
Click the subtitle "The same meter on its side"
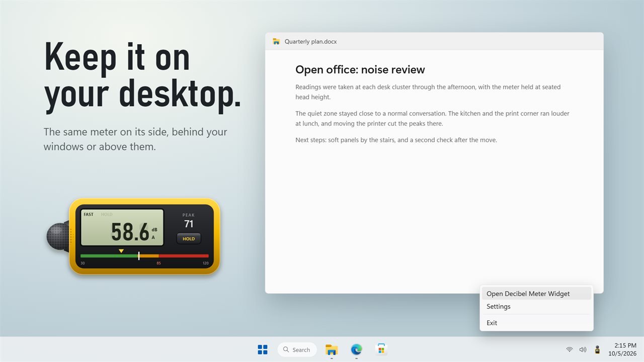[x=135, y=139]
